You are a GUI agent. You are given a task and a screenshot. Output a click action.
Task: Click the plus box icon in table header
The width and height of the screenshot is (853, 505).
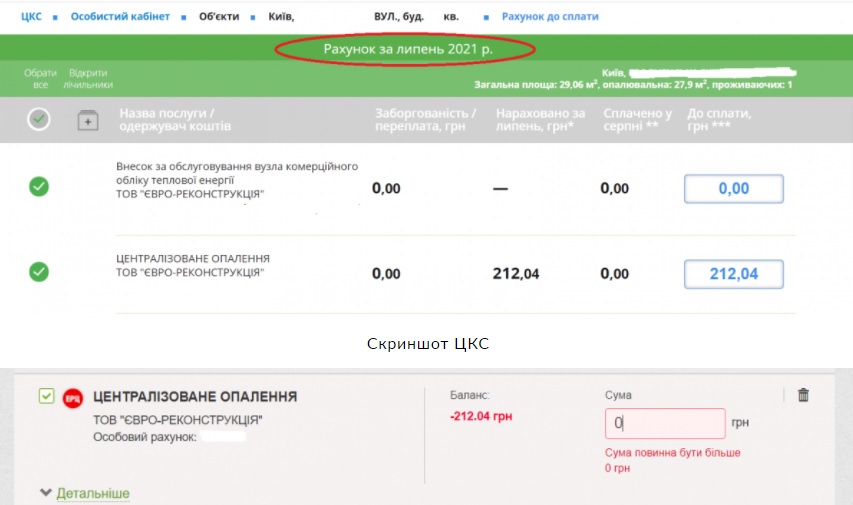point(88,120)
